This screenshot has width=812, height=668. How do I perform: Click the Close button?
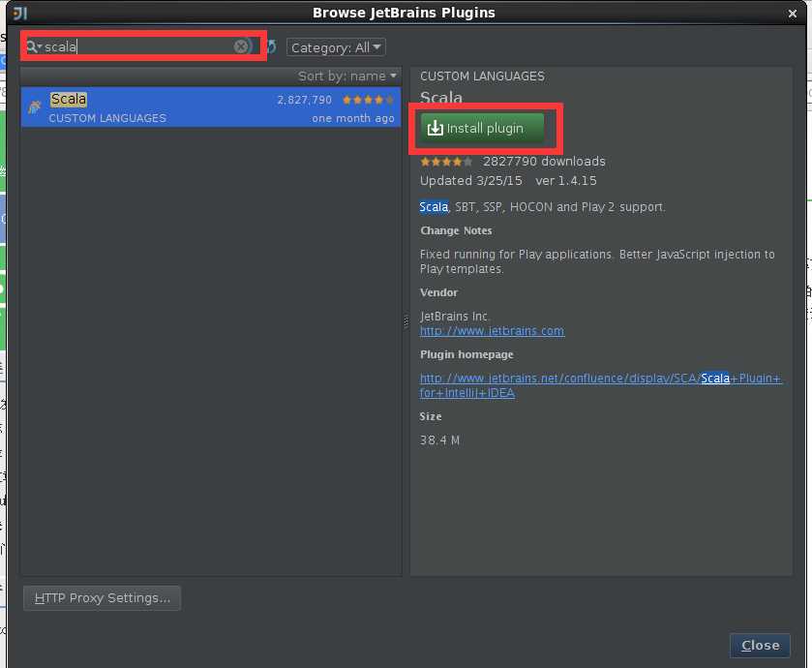coord(760,645)
